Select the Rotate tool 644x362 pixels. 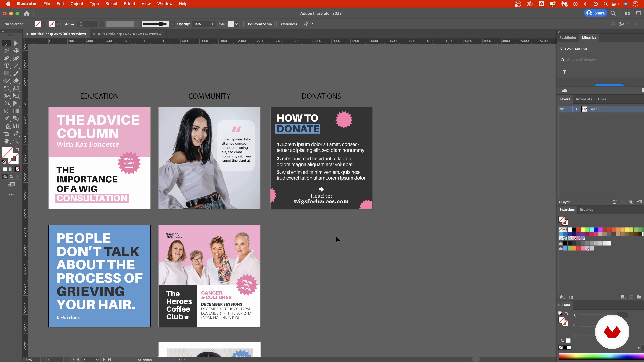[x=7, y=88]
